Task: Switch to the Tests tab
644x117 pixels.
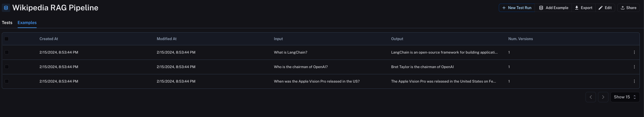Action: click(7, 23)
